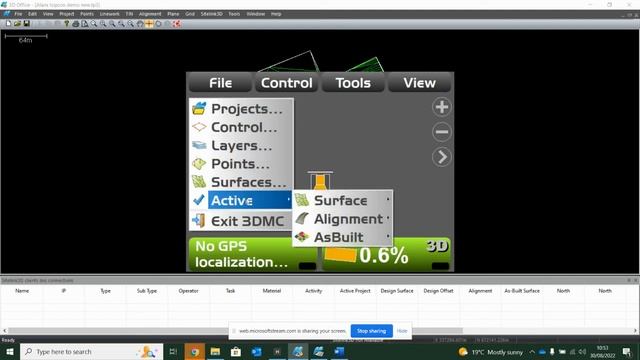The height and width of the screenshot is (360, 640).
Task: Click Stop sharing button
Action: tap(371, 331)
